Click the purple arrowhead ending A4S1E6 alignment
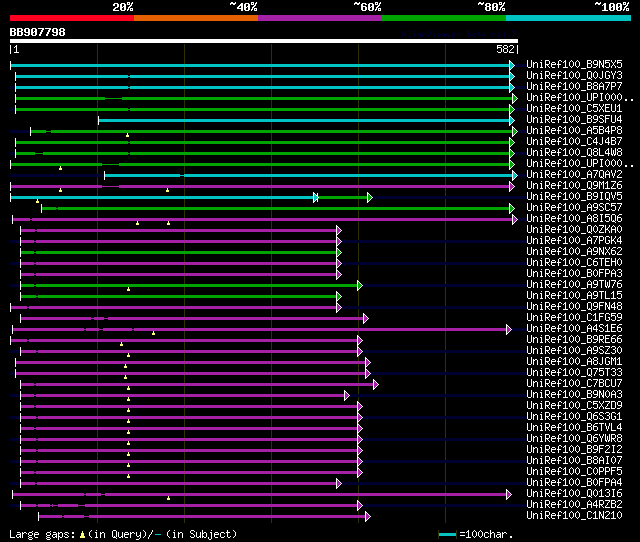The height and width of the screenshot is (542, 640). 509,329
